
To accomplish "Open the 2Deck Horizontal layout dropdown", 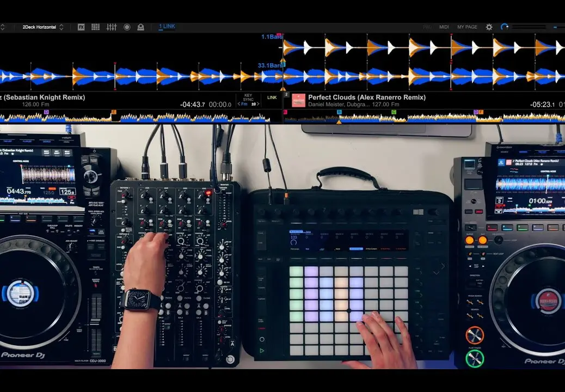I will (x=43, y=27).
